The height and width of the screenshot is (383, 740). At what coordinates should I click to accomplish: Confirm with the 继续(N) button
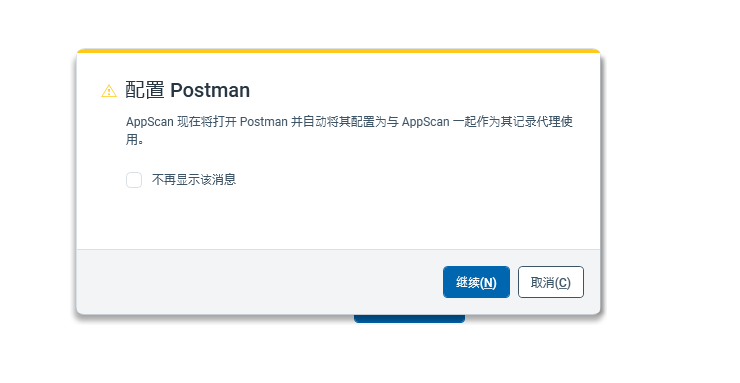point(476,282)
